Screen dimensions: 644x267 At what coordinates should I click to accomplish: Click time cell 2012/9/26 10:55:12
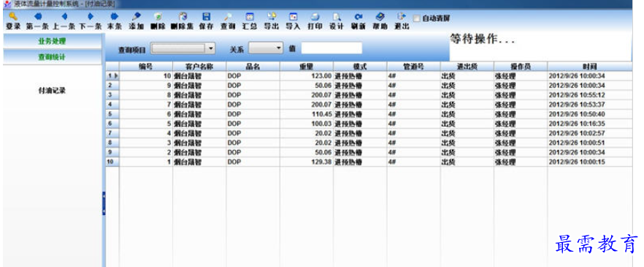(590, 95)
